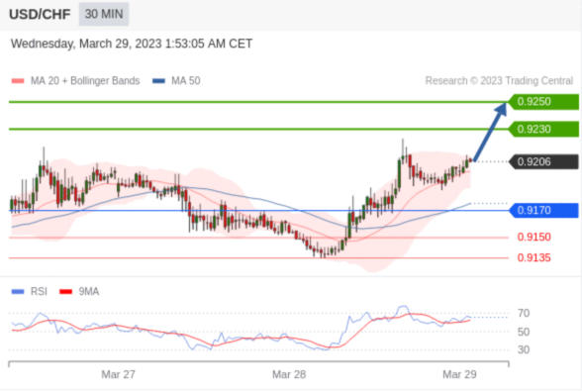Click the green 0.9230 resistance price tag
Viewport: 582px width, 392px height.
[543, 129]
